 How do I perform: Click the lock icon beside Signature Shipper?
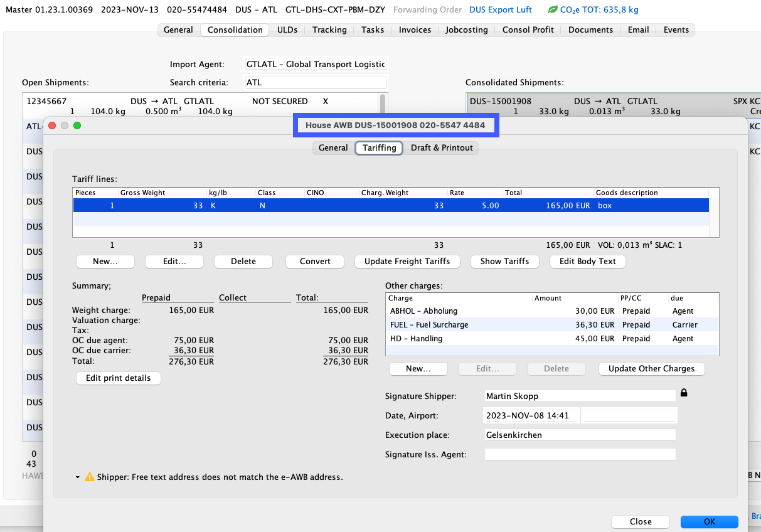pos(684,392)
